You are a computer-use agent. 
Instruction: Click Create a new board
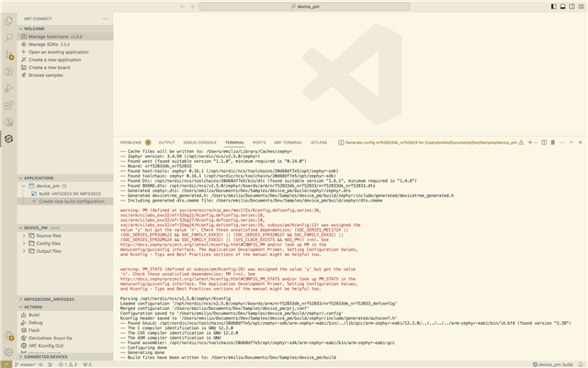click(x=65, y=67)
